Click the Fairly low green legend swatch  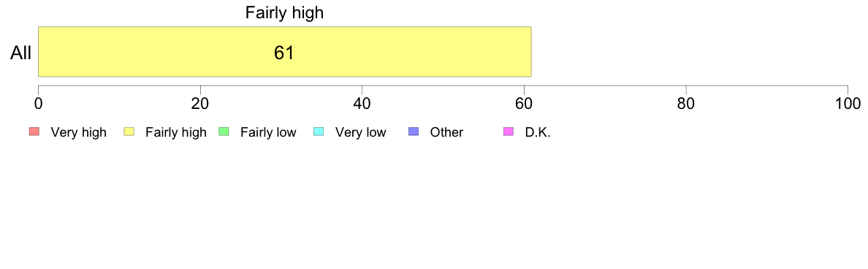pos(224,132)
